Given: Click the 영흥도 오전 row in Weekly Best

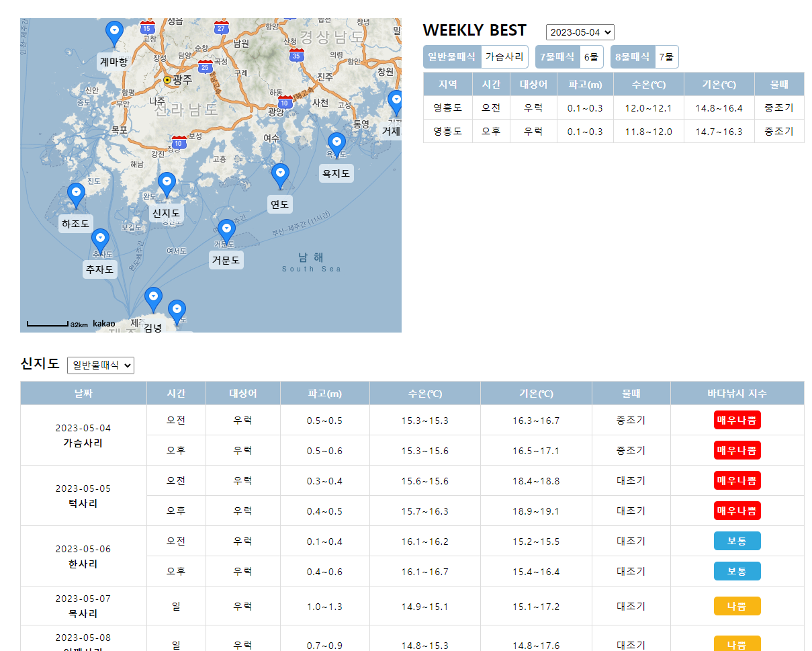Looking at the screenshot, I should (x=613, y=107).
